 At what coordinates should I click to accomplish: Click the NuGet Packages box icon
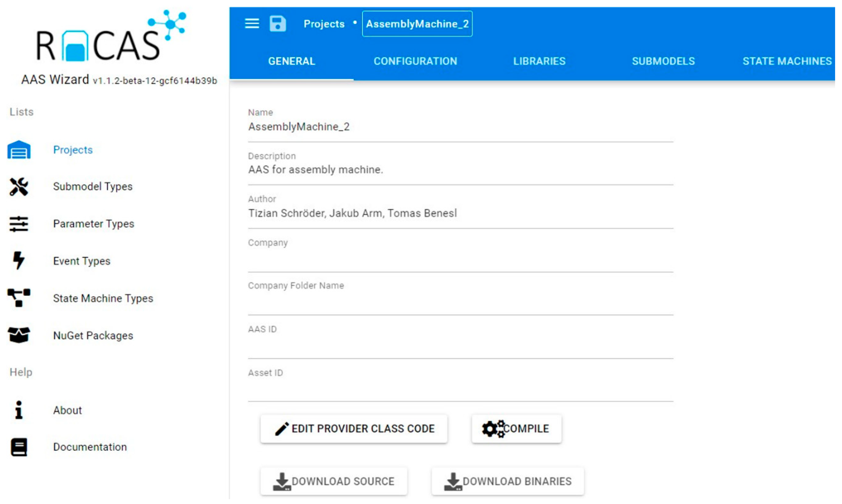(19, 335)
